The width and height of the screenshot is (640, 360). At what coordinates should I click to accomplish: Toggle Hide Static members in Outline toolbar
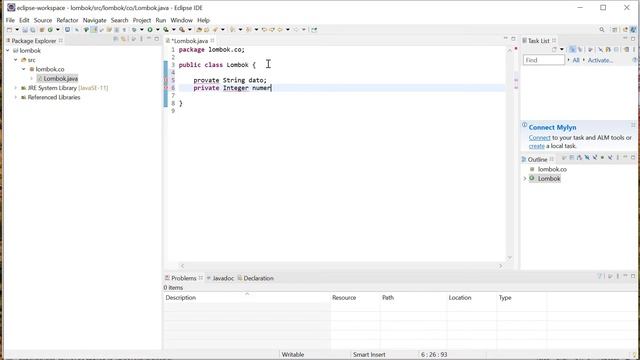(595, 158)
